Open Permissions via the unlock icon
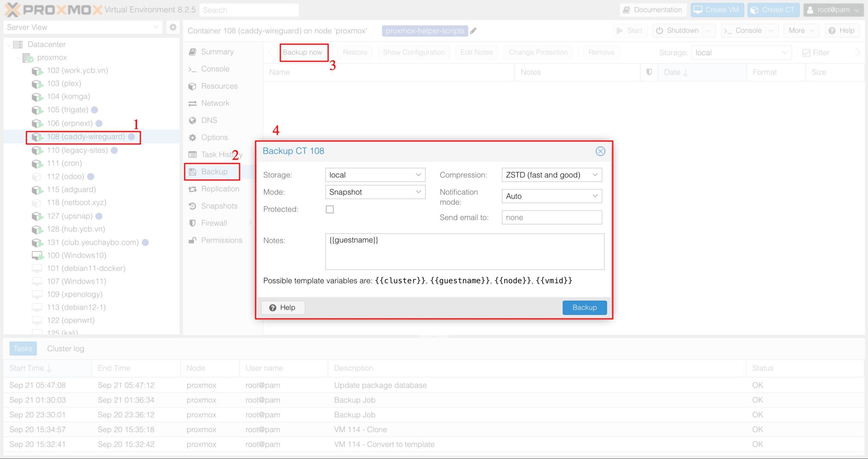This screenshot has width=868, height=459. (x=192, y=240)
